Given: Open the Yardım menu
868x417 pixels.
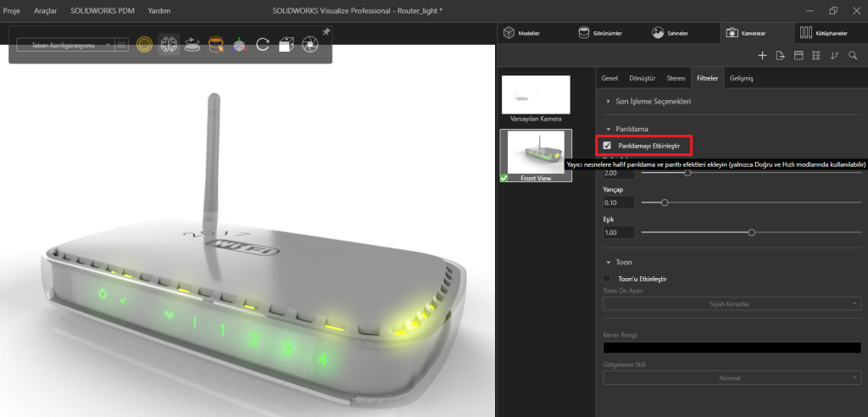Looking at the screenshot, I should click(x=159, y=10).
